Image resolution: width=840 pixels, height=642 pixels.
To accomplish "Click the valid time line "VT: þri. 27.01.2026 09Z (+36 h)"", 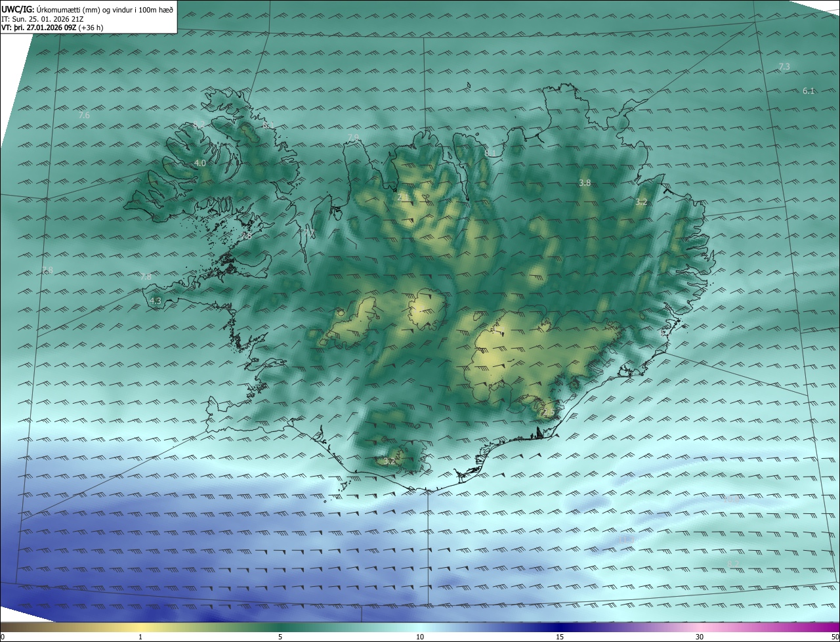I will [x=52, y=28].
